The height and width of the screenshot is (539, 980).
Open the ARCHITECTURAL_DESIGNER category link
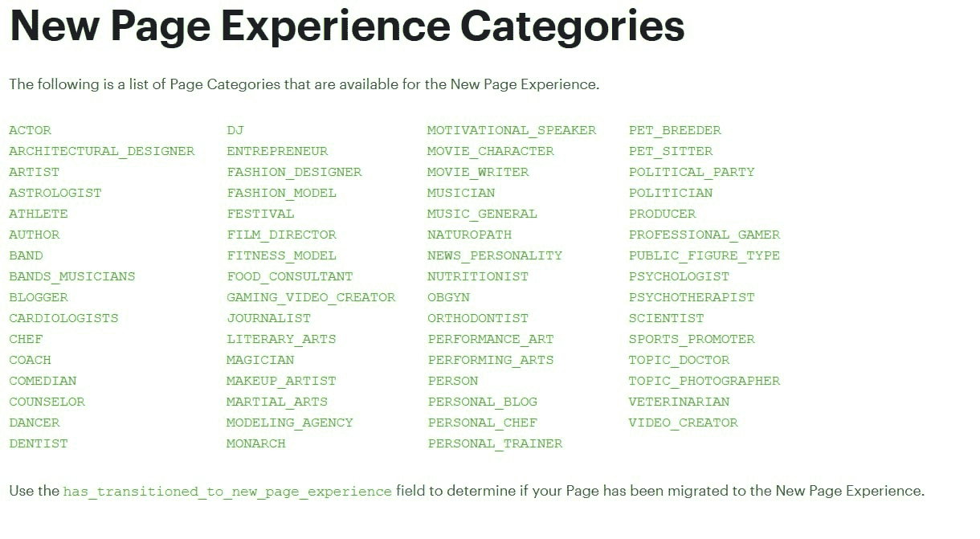pos(102,151)
